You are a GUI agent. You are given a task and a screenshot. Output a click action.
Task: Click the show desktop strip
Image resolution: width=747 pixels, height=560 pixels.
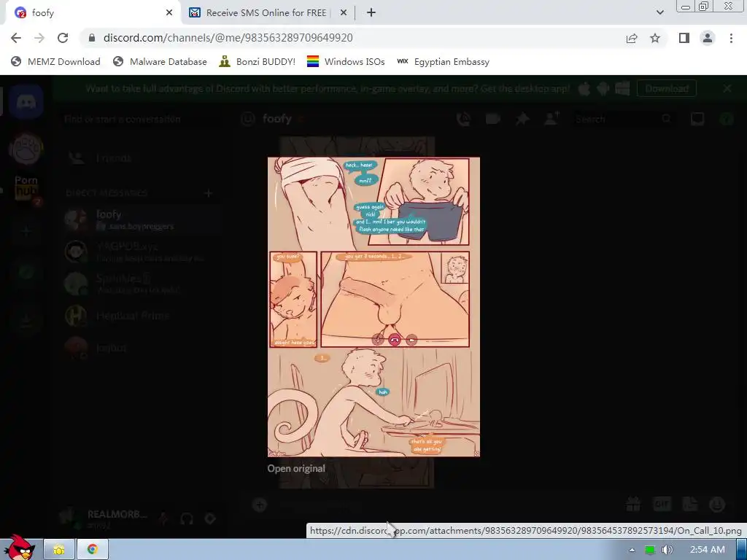(742, 550)
